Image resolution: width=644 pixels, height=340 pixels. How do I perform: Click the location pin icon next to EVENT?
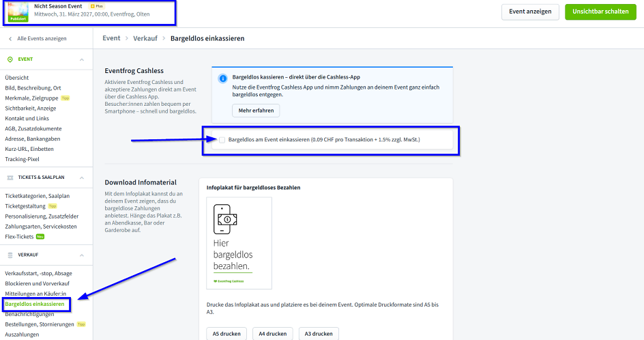click(x=10, y=59)
